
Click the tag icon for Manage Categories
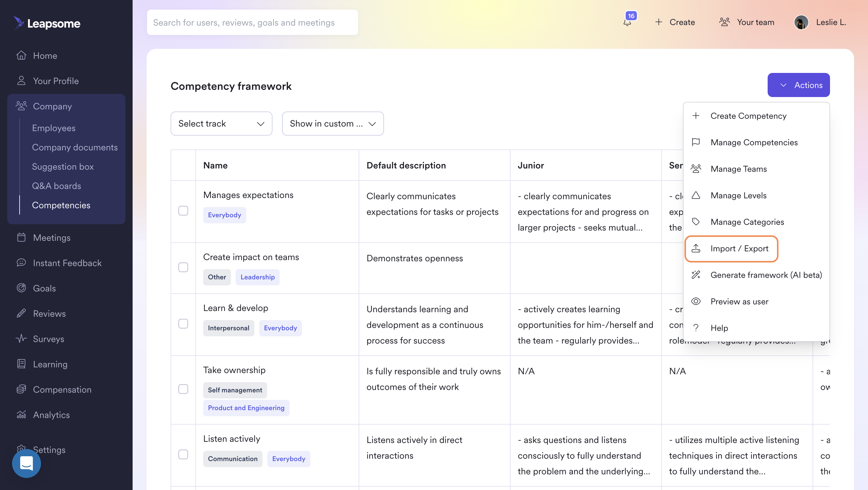click(x=696, y=222)
